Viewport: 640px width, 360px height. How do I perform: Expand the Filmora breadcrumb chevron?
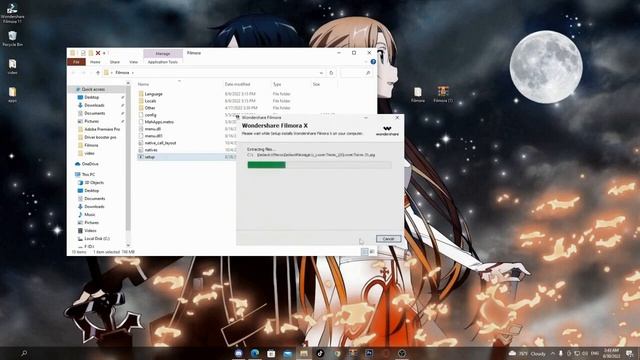tap(132, 73)
